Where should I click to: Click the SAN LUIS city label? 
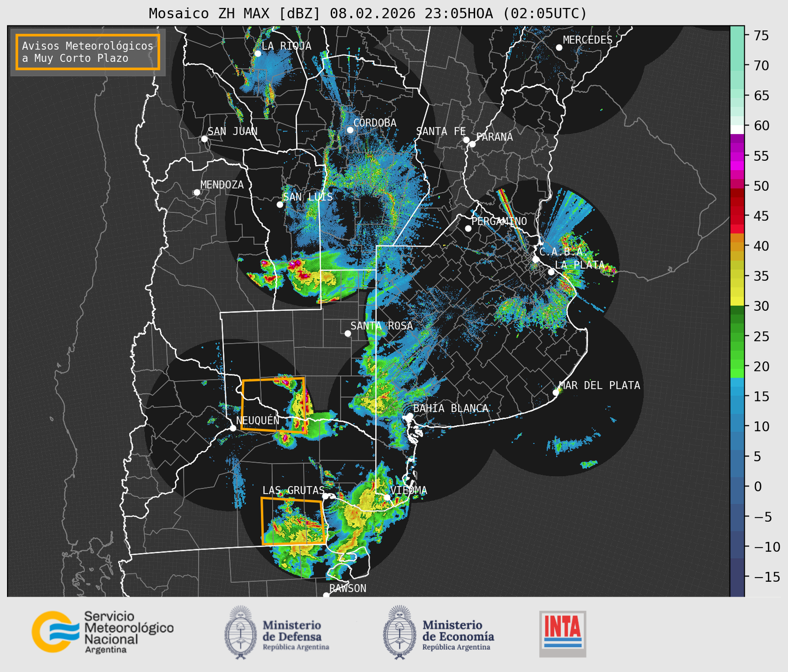pos(308,197)
